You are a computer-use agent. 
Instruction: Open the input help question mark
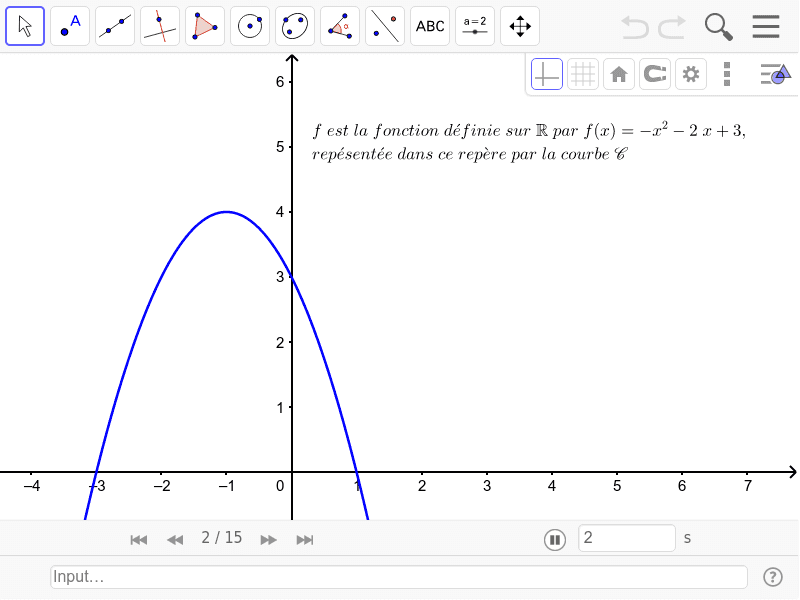pos(773,577)
